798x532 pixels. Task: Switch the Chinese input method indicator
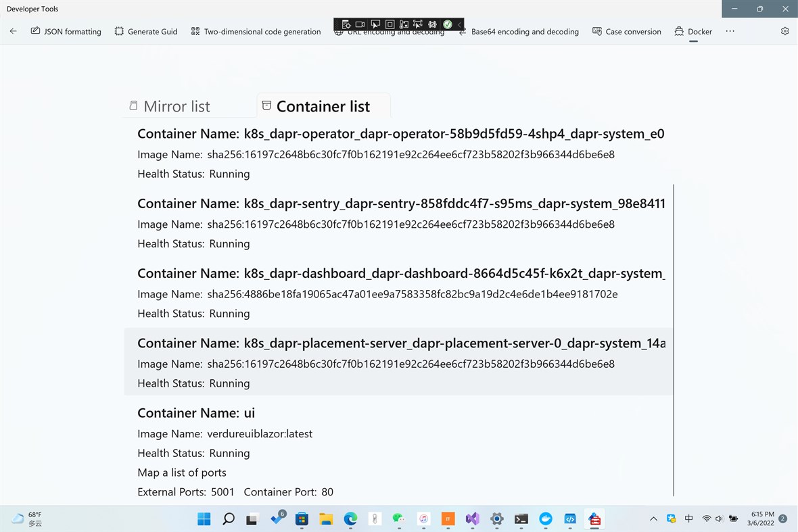tap(688, 518)
